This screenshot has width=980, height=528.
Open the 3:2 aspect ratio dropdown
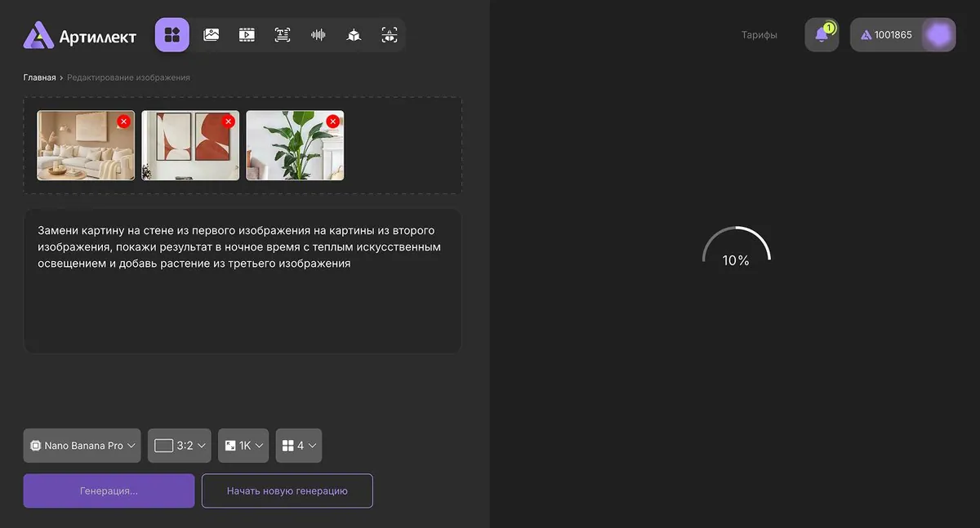click(180, 446)
